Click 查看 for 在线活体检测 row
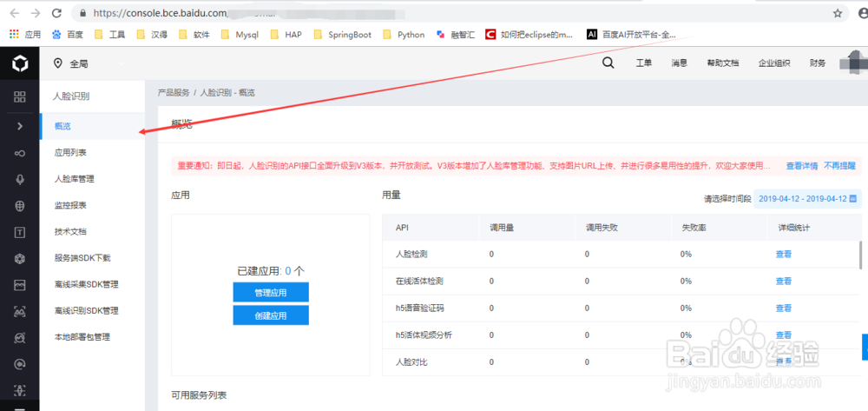This screenshot has width=868, height=411. [x=783, y=281]
